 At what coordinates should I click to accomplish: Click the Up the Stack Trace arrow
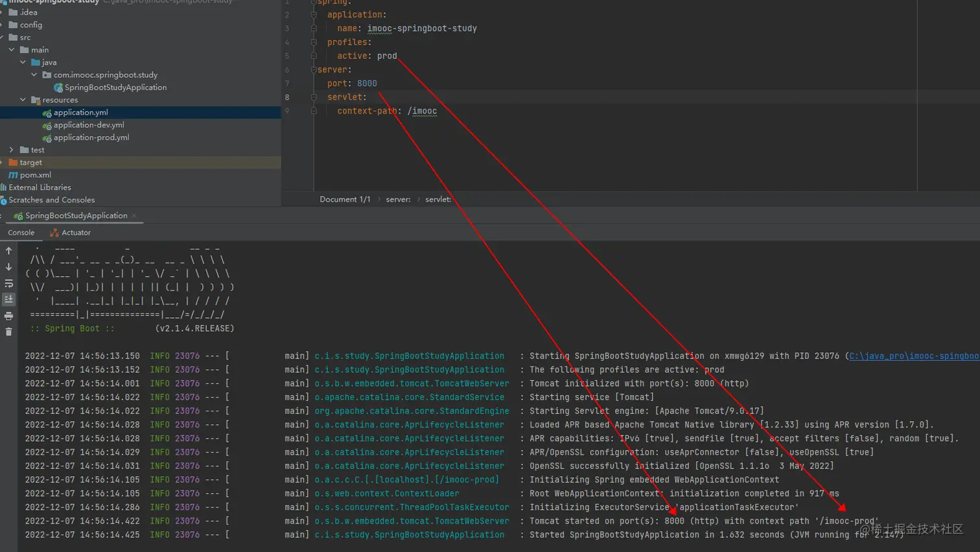(x=8, y=250)
